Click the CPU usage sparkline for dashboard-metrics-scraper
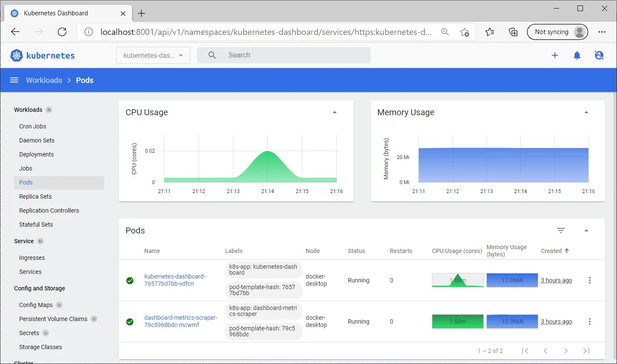This screenshot has height=364, width=617. pos(457,321)
